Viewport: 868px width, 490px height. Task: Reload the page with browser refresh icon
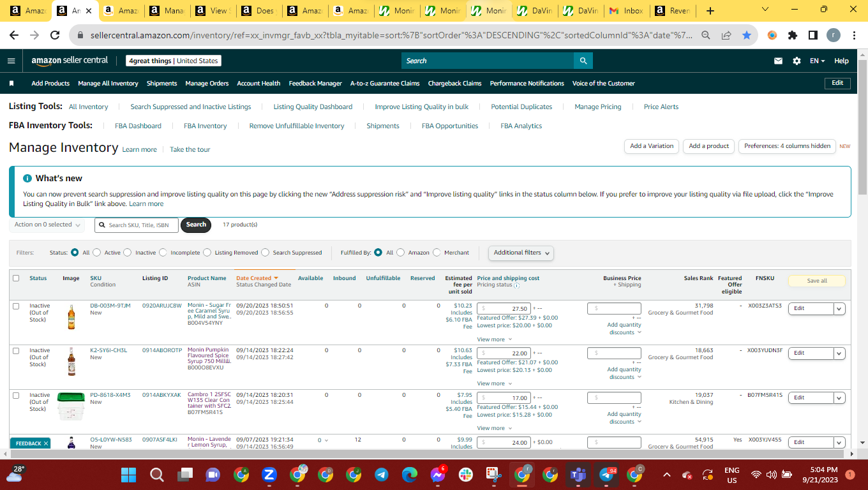tap(55, 35)
